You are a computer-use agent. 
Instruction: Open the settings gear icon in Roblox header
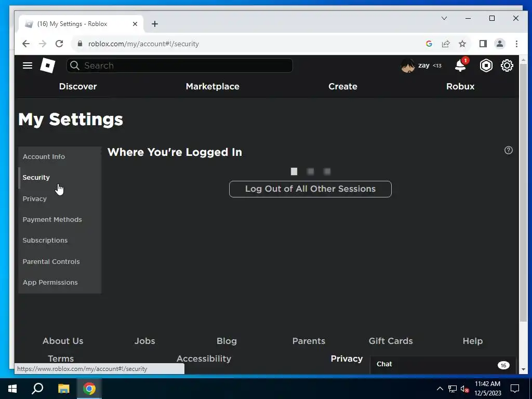[507, 65]
